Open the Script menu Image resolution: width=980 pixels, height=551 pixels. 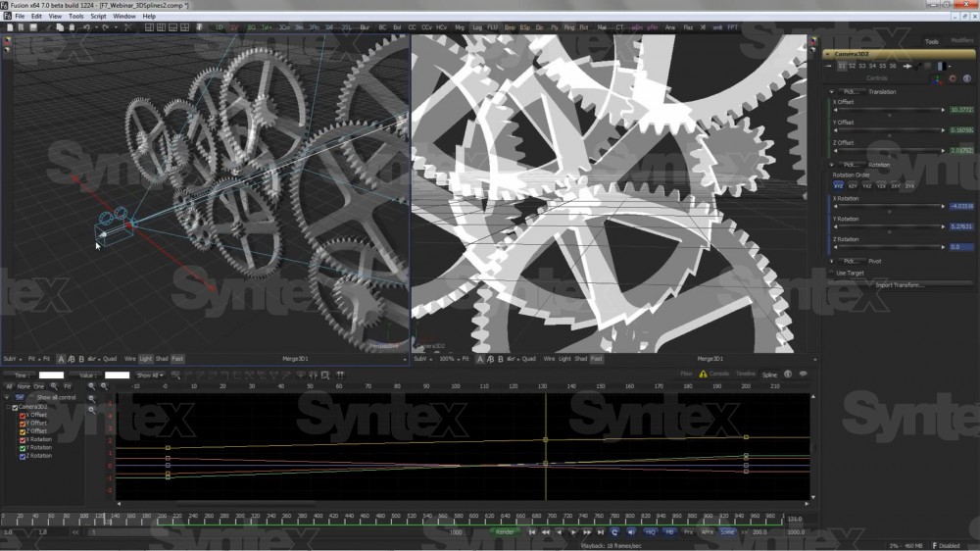click(x=99, y=16)
